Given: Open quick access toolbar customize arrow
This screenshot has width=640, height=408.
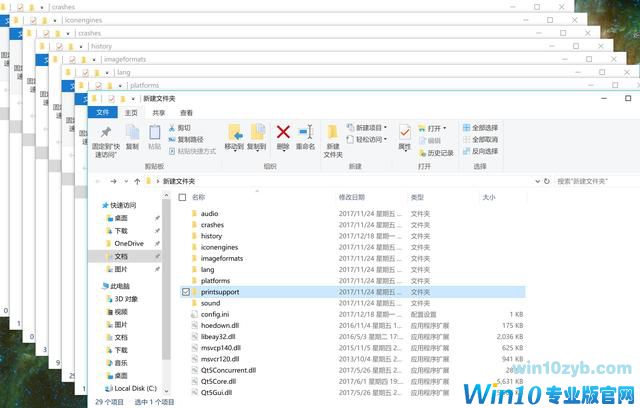Looking at the screenshot, I should coord(133,99).
